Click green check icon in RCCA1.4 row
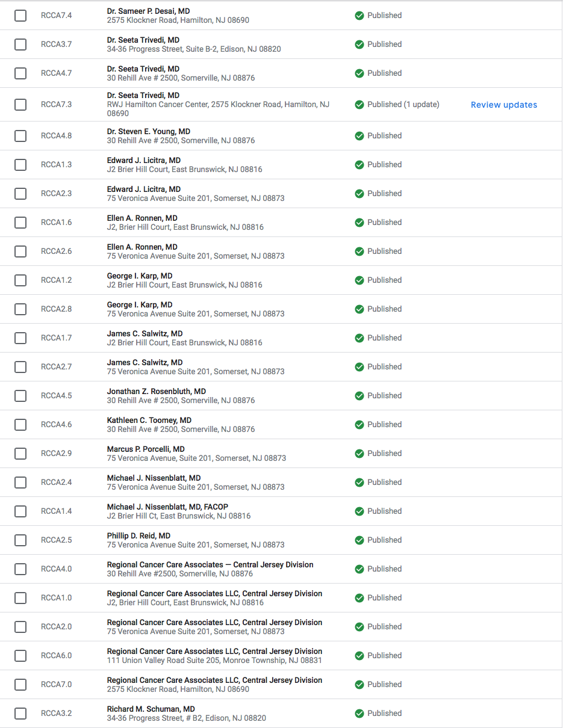This screenshot has height=728, width=563. 359,511
